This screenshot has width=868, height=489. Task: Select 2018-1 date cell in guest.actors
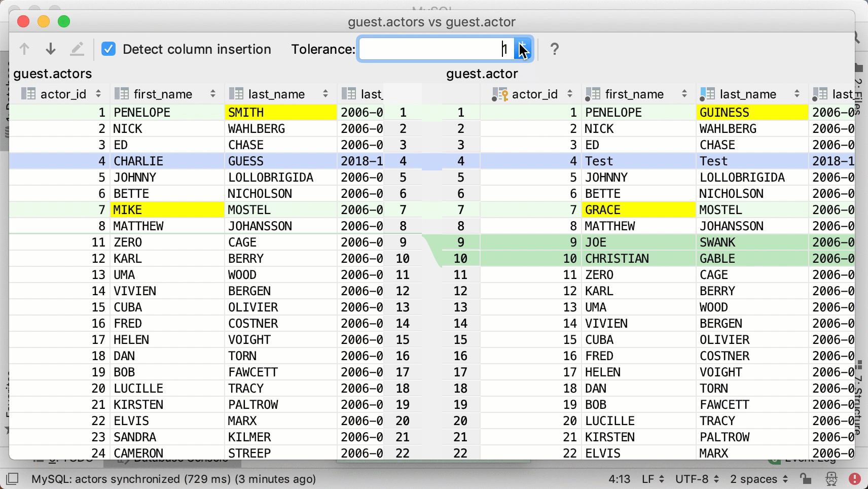click(x=360, y=161)
